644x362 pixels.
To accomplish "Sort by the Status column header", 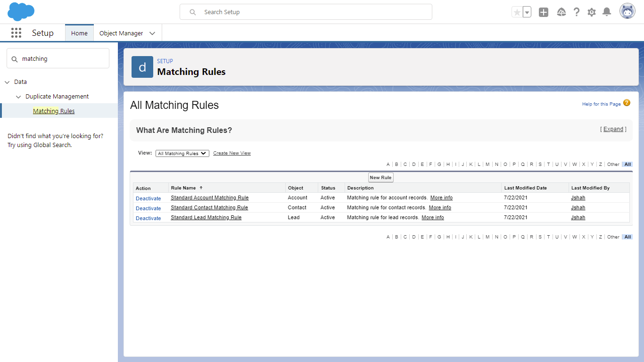I will (x=328, y=188).
